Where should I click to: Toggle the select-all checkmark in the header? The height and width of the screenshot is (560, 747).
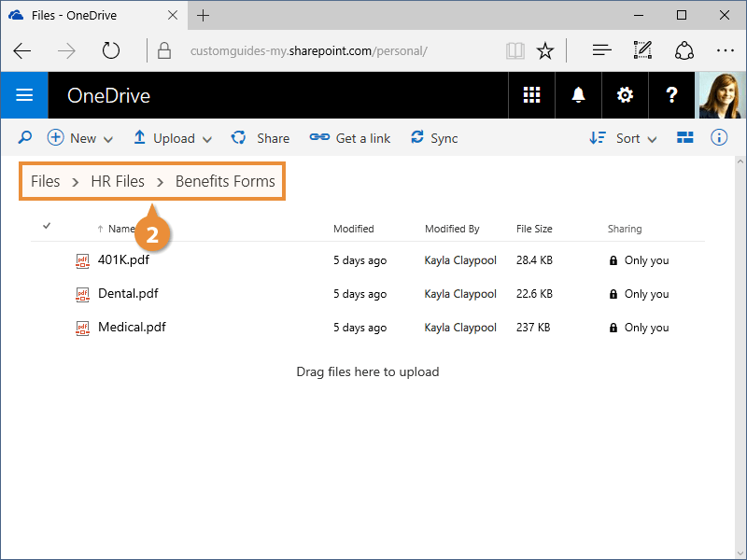point(47,226)
